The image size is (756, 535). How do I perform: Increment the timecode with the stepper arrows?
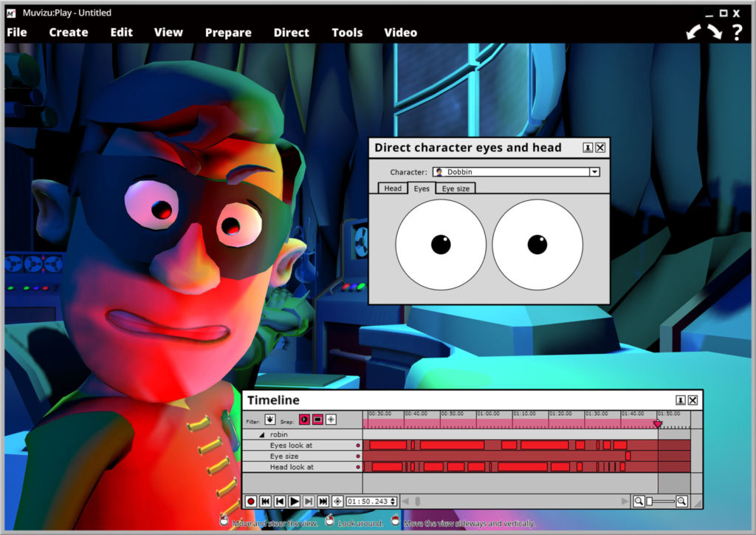(x=393, y=501)
